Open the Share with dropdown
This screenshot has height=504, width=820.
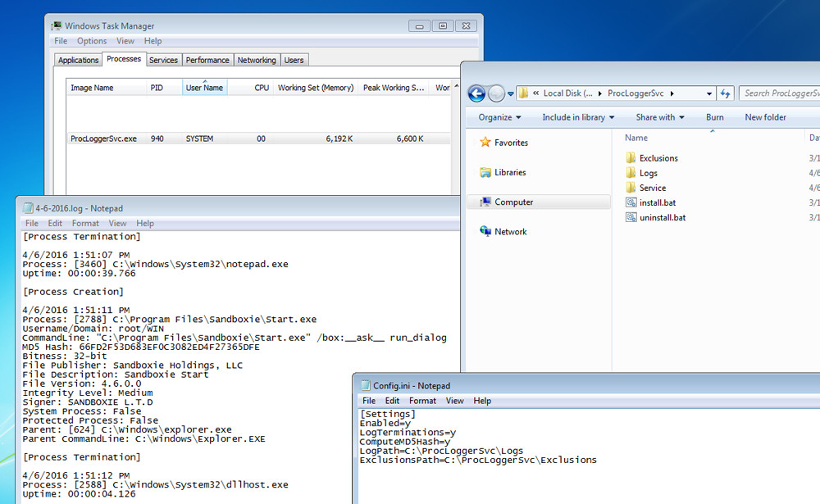[660, 117]
